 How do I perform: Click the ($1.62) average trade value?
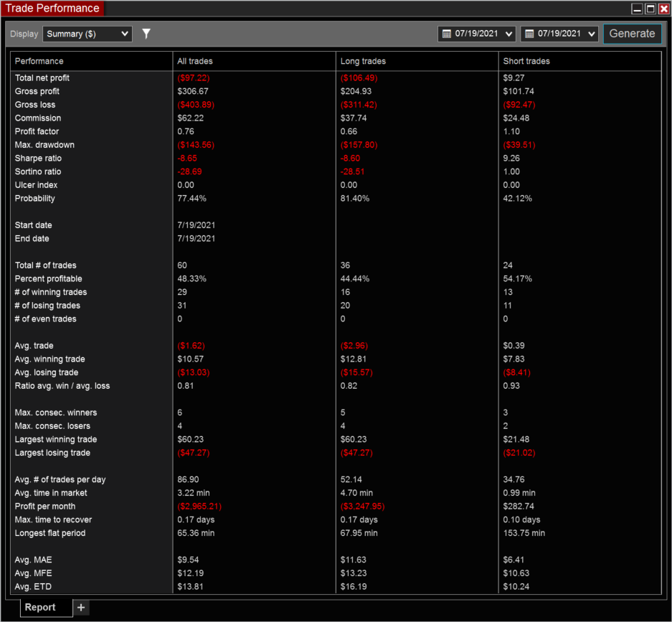(x=191, y=346)
